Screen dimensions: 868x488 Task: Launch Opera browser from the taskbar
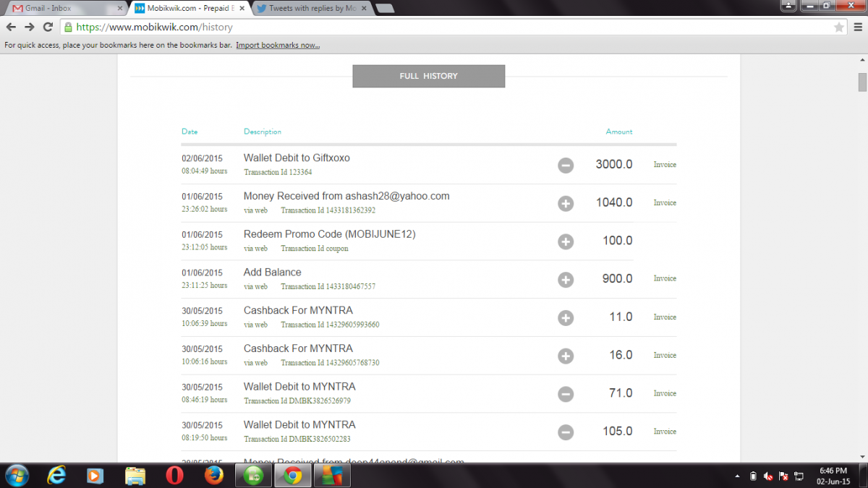pyautogui.click(x=174, y=476)
